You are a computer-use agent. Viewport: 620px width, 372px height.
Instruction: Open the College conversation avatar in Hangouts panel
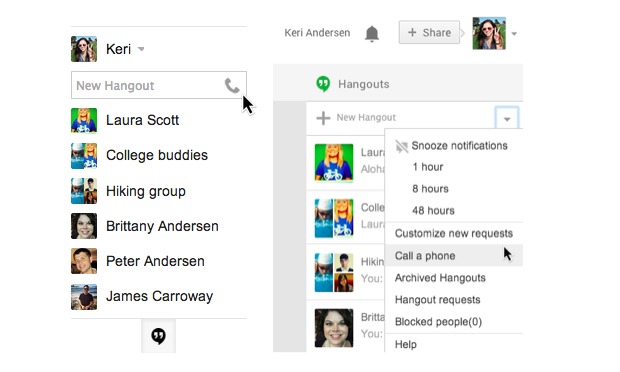click(x=334, y=218)
